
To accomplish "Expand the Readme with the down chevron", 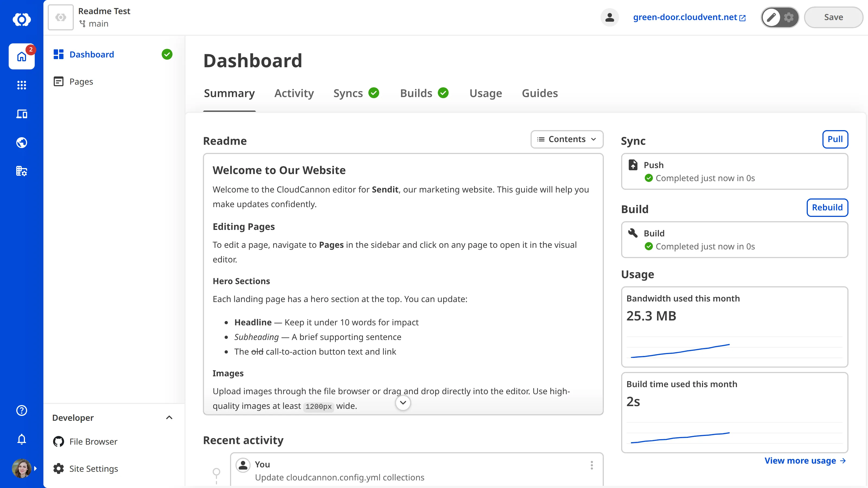I will 403,402.
